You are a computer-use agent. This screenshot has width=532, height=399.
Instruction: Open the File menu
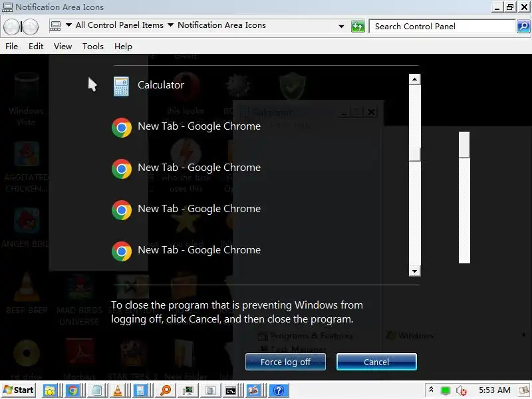tap(11, 46)
